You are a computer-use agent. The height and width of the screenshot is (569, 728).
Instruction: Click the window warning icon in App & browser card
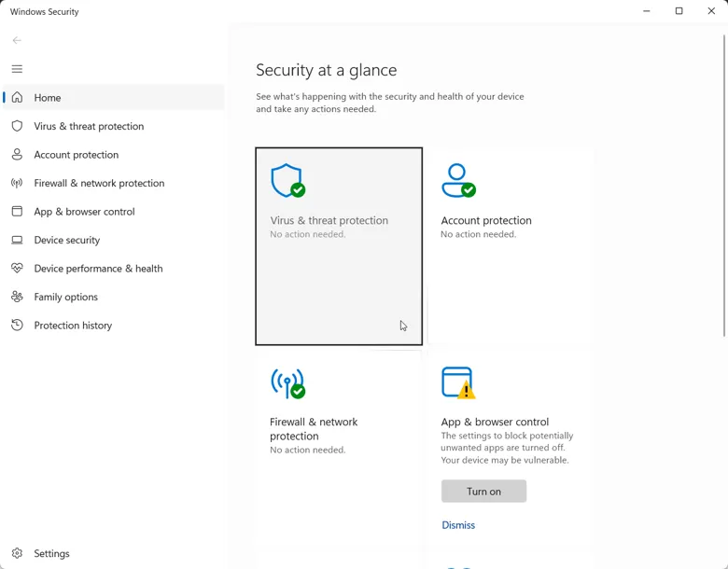(458, 383)
